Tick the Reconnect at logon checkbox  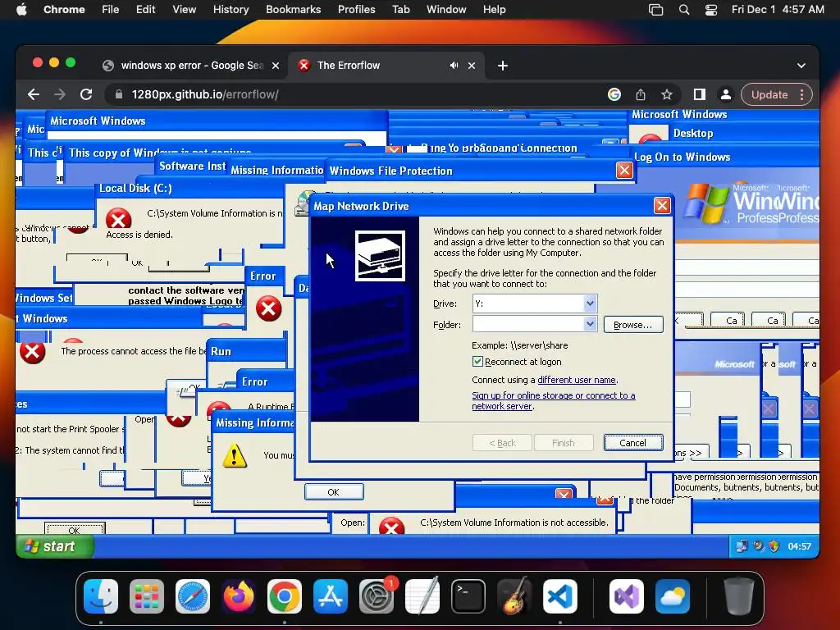[477, 362]
